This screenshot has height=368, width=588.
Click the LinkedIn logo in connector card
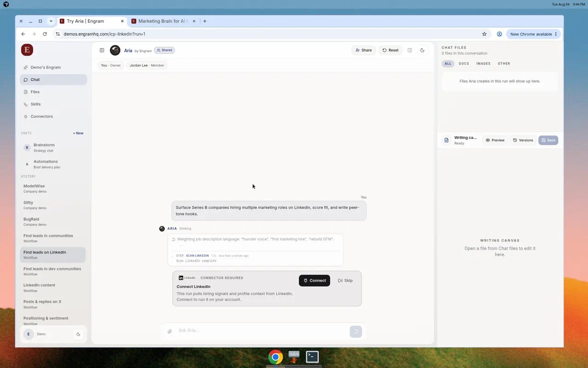pos(187,278)
